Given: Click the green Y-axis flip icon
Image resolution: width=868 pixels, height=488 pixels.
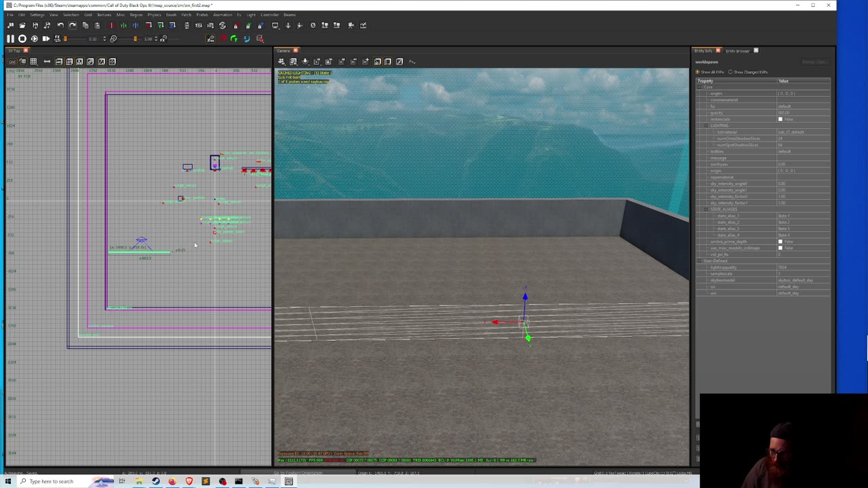Looking at the screenshot, I should pyautogui.click(x=123, y=25).
